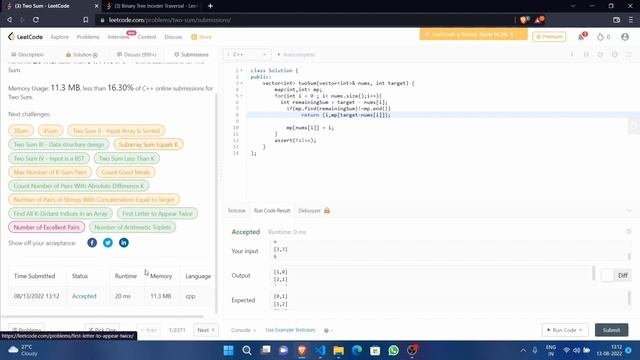Select the Run Code Result tab
Screen dimensions: 640x360
tap(272, 211)
